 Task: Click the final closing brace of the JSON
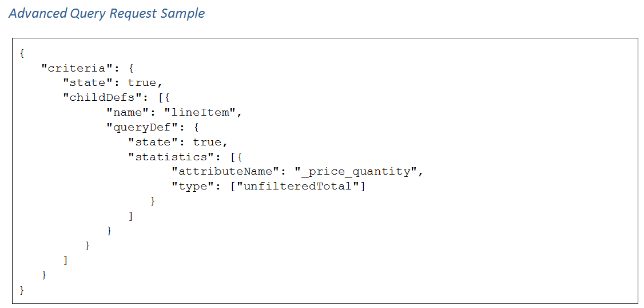click(x=22, y=290)
